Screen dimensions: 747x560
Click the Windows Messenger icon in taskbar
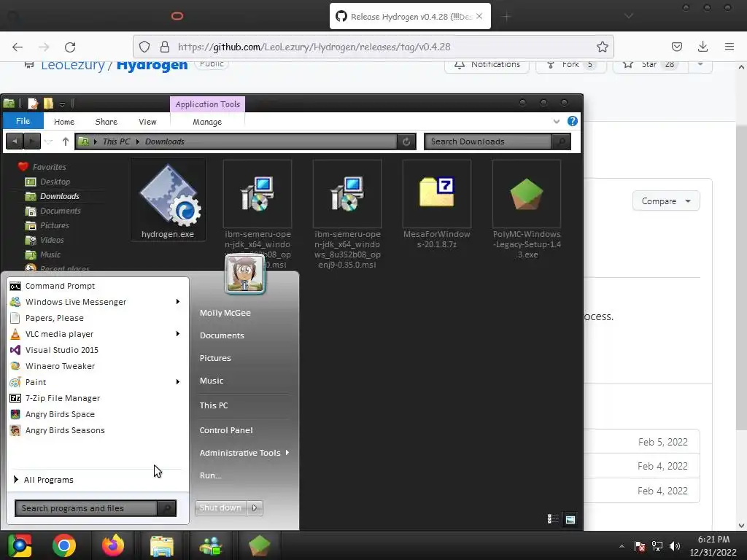(x=211, y=545)
